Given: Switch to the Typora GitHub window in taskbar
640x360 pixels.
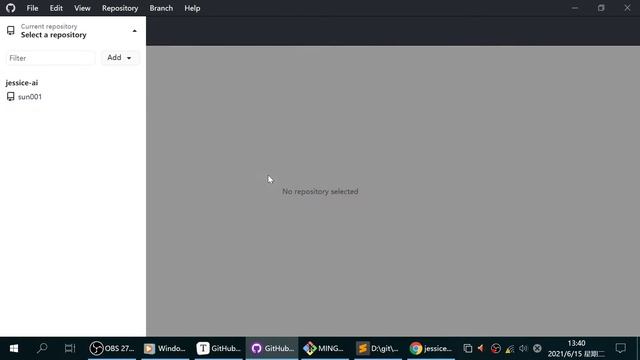Looking at the screenshot, I should click(x=218, y=349).
